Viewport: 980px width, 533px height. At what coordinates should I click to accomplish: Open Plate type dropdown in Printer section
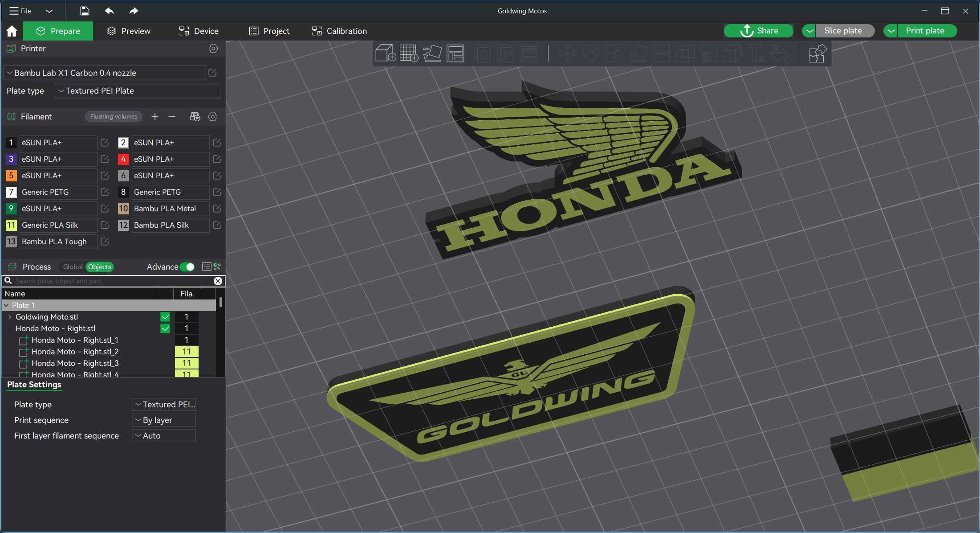point(137,91)
